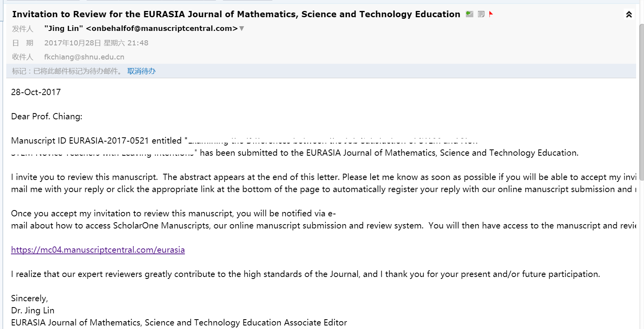The height and width of the screenshot is (329, 644).
Task: Click the 发件人 sender label
Action: click(23, 29)
